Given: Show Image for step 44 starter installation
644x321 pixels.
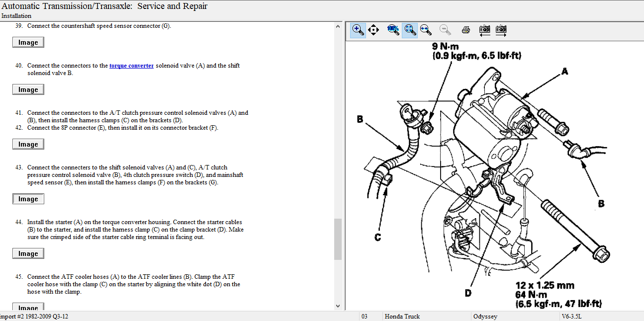Looking at the screenshot, I should click(28, 254).
